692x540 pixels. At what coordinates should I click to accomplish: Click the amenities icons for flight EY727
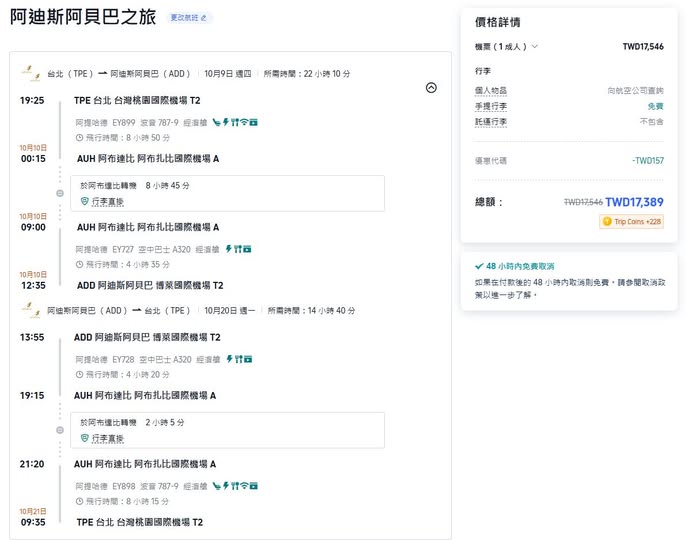[x=236, y=248]
